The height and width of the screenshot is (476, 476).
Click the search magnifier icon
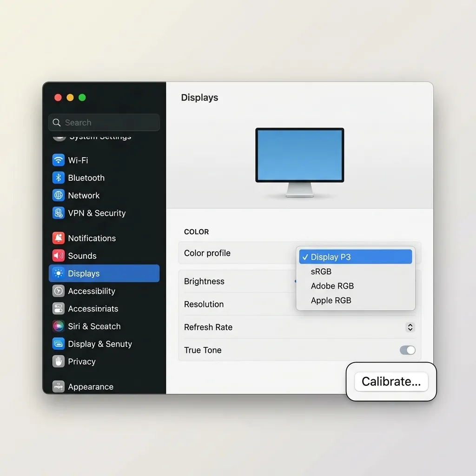(56, 122)
